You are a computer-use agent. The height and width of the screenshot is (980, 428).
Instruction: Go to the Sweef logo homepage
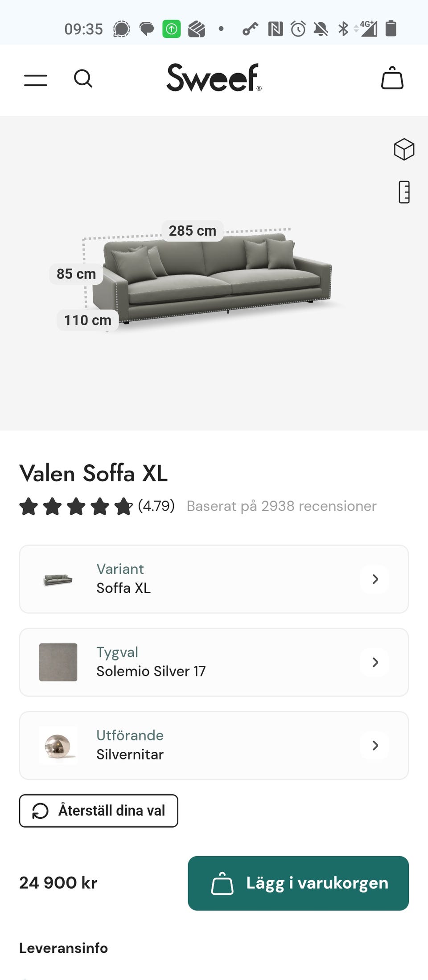[214, 78]
